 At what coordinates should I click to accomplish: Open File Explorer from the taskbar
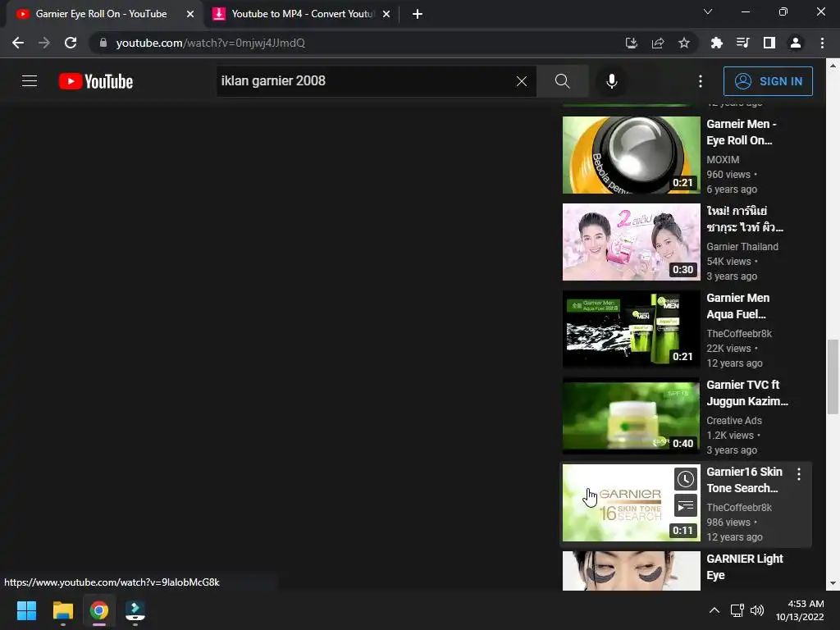(x=62, y=610)
